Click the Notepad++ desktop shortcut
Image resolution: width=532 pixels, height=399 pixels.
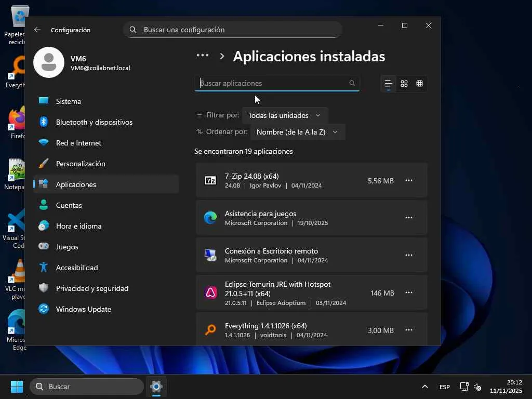(15, 175)
